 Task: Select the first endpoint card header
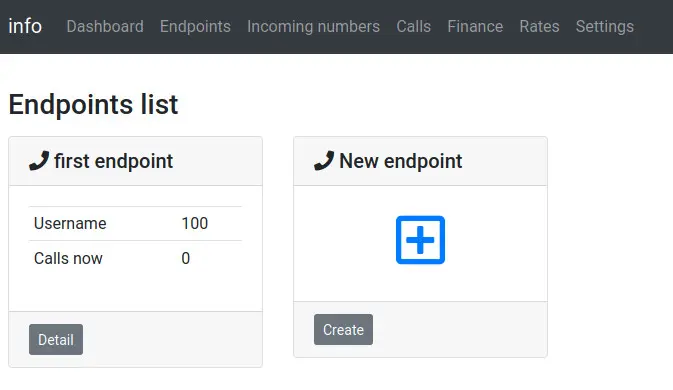pyautogui.click(x=136, y=161)
